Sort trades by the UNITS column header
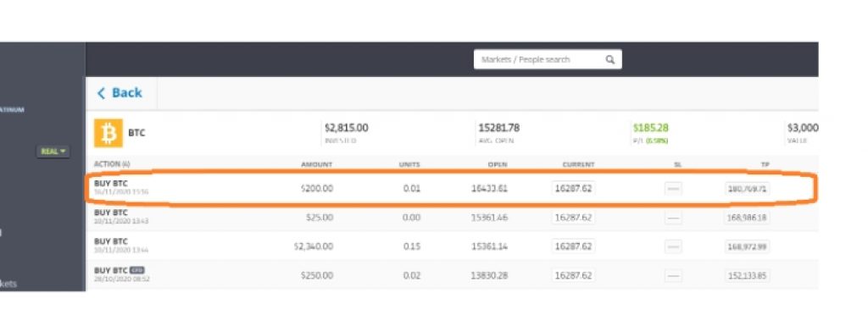This screenshot has width=868, height=326. pyautogui.click(x=409, y=164)
